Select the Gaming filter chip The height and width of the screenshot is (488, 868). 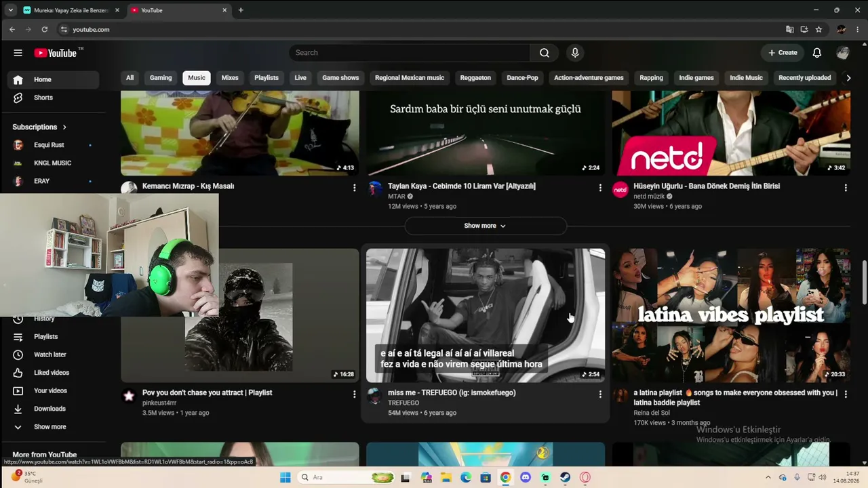pyautogui.click(x=161, y=78)
